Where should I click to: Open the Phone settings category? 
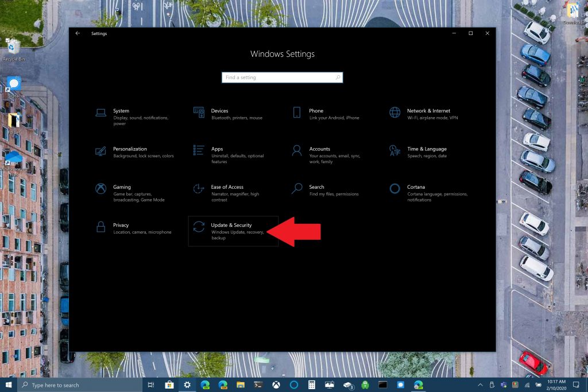tap(316, 111)
